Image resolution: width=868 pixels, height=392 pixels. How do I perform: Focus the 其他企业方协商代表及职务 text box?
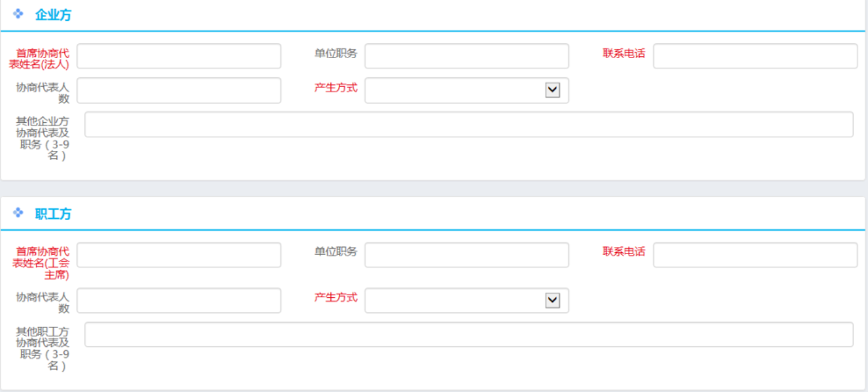click(x=468, y=124)
